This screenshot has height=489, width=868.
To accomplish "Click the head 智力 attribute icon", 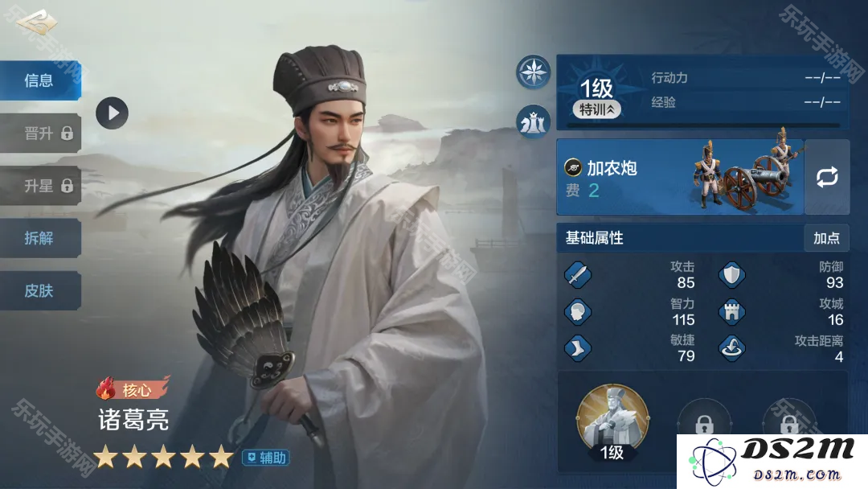I will [x=577, y=312].
